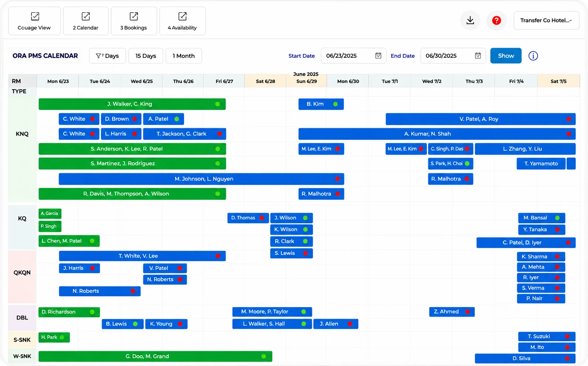Go to the 4 Availability tab
Screen dimensions: 588x366
coord(182,21)
